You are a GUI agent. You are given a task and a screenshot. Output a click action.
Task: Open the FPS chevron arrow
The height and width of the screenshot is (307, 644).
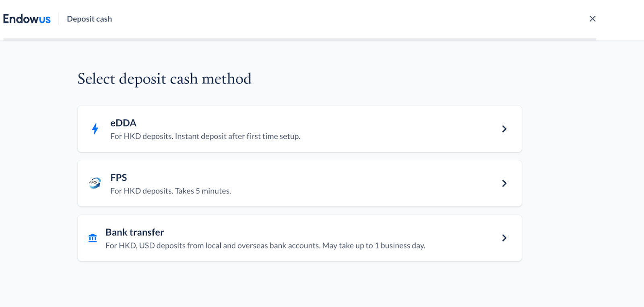click(504, 183)
